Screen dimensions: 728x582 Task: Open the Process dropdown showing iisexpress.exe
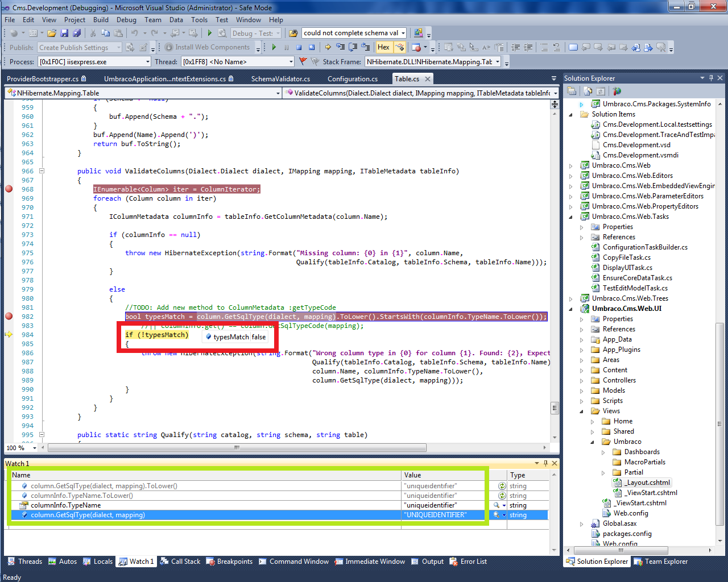pyautogui.click(x=148, y=61)
